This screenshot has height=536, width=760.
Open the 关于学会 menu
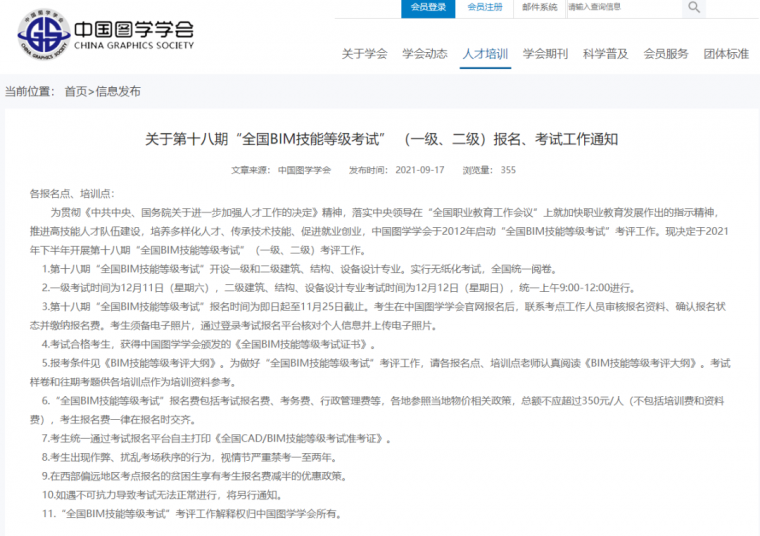364,54
